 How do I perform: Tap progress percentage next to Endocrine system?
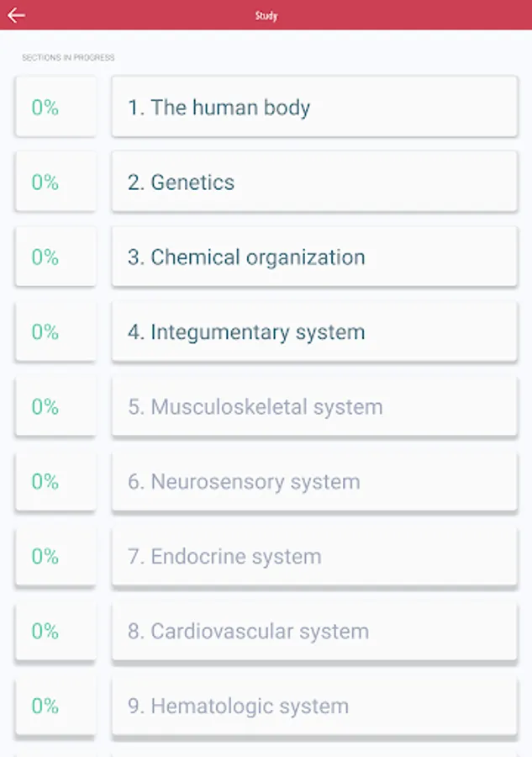55,556
